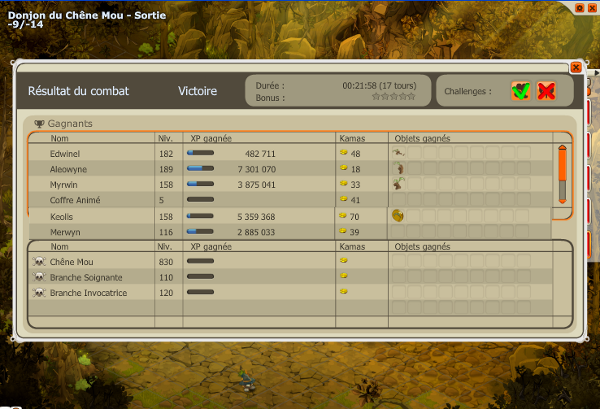Click the map coordinates -9/-14
600x409 pixels.
point(25,24)
